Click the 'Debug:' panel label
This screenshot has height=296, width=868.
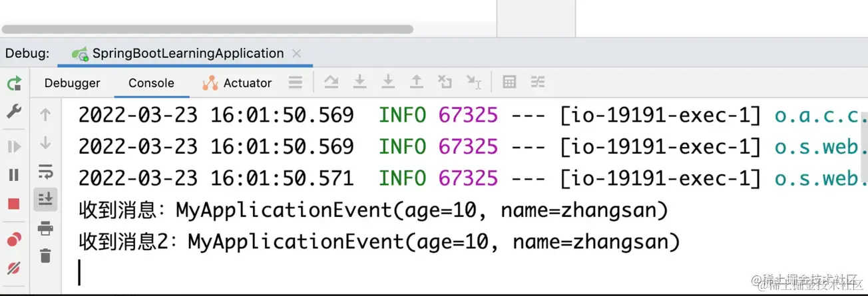(27, 54)
